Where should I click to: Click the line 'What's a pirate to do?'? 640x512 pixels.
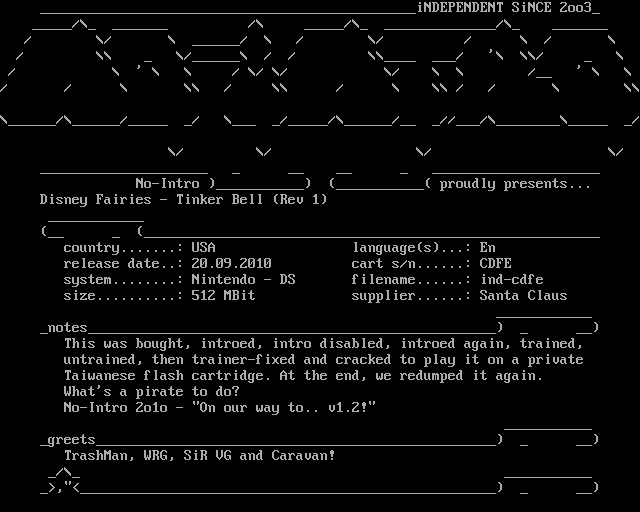pyautogui.click(x=151, y=392)
